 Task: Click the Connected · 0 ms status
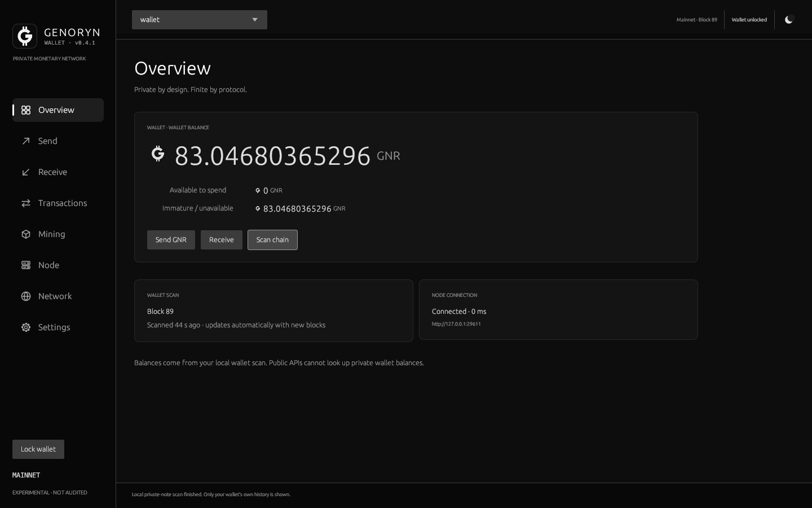tap(459, 312)
